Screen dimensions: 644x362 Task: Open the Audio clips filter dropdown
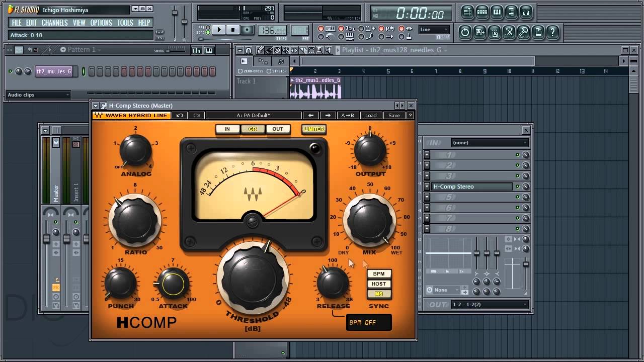[x=38, y=95]
